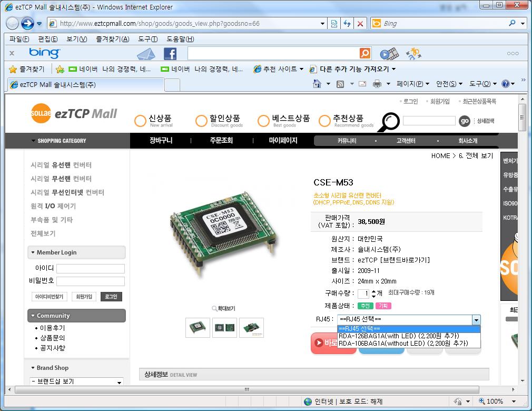Expand the 추천 사이트 dropdown

pos(301,69)
